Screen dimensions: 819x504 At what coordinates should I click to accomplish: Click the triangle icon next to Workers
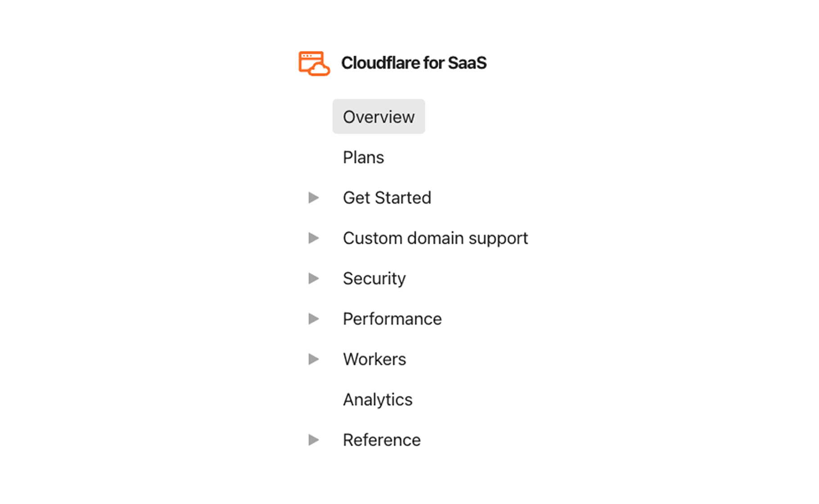[x=314, y=359]
